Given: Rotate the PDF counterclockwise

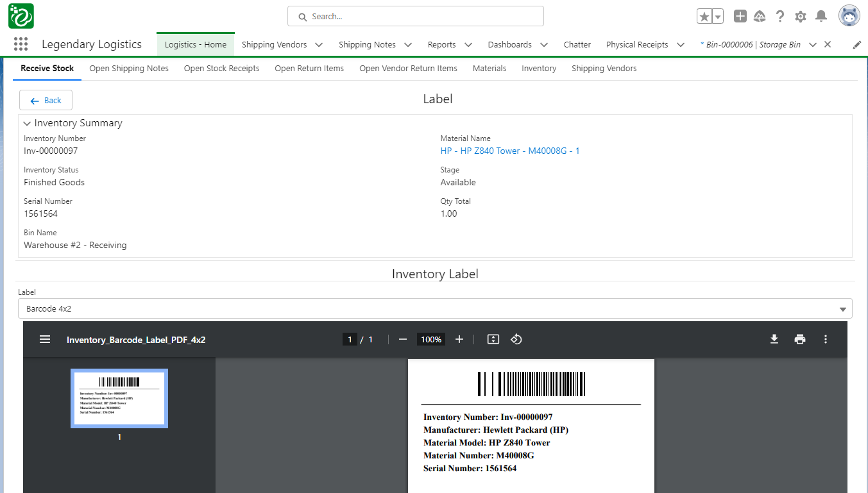Looking at the screenshot, I should point(516,339).
